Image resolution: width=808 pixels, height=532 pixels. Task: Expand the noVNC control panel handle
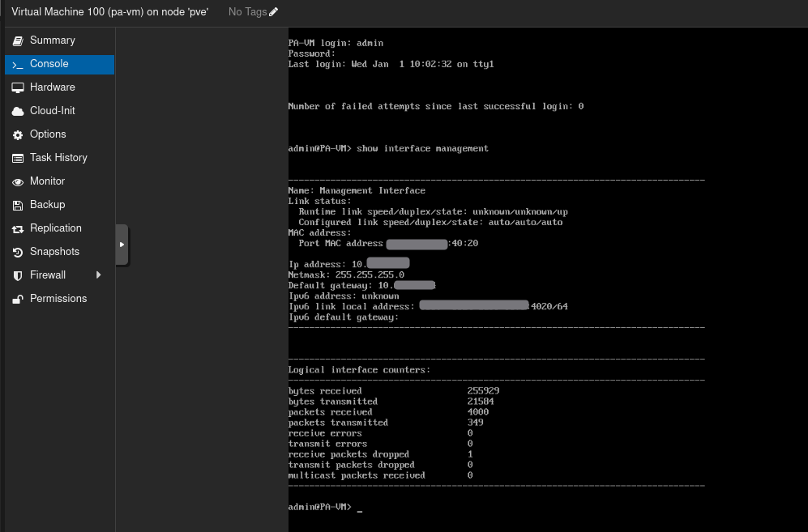pos(122,245)
